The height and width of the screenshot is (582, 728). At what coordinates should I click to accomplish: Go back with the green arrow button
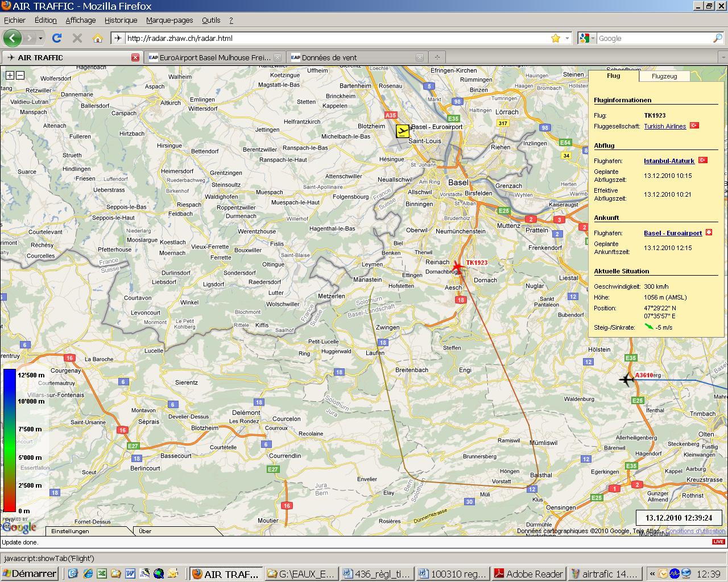(12, 38)
